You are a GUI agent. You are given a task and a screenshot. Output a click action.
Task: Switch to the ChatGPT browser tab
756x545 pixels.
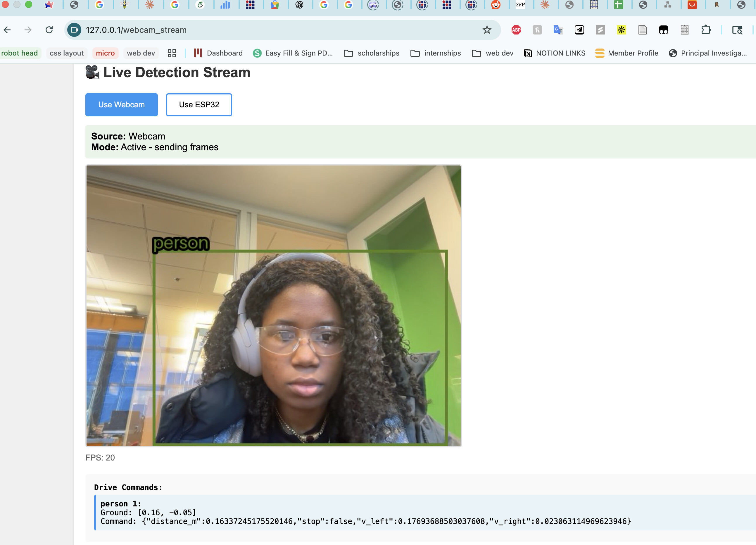[299, 5]
